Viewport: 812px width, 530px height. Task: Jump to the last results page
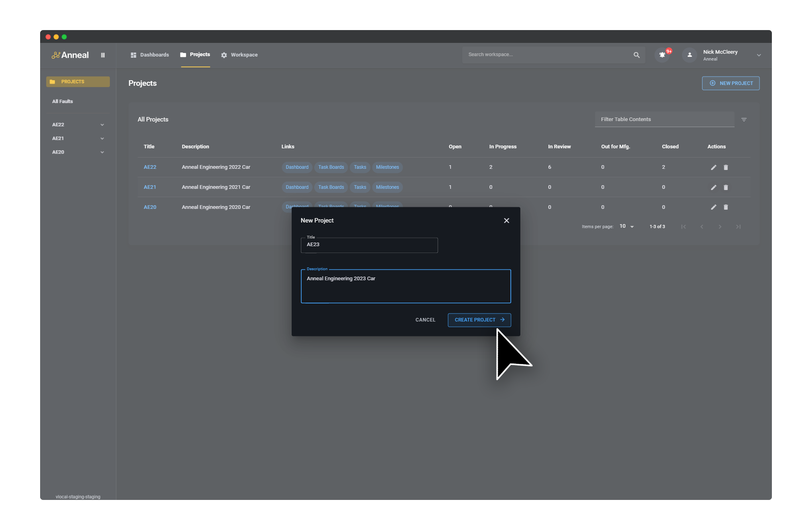(x=739, y=227)
